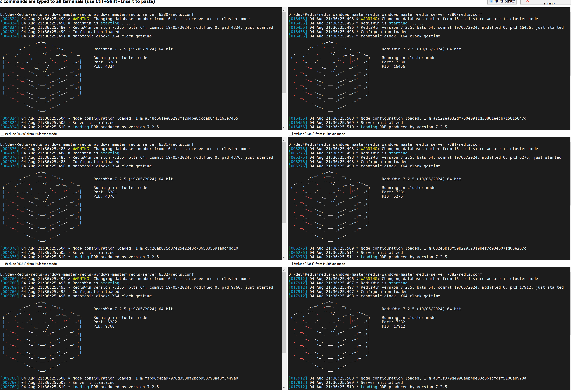Click command line 'redis-server 7380/redis.conf'
Image resolution: width=571 pixels, height=392 pixels.
point(450,14)
